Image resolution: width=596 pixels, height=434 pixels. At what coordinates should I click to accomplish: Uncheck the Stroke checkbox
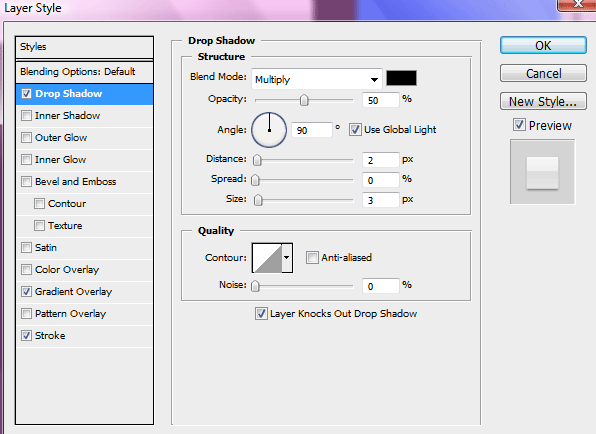[26, 336]
